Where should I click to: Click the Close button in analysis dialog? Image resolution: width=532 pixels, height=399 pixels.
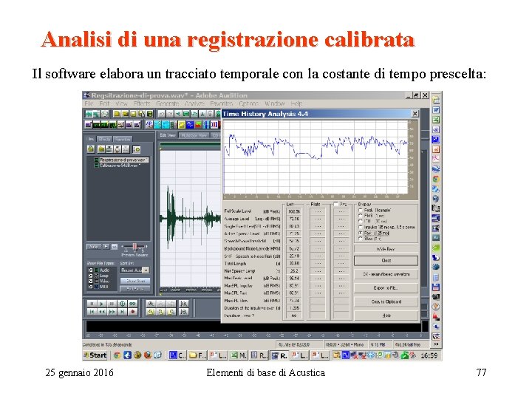click(386, 261)
